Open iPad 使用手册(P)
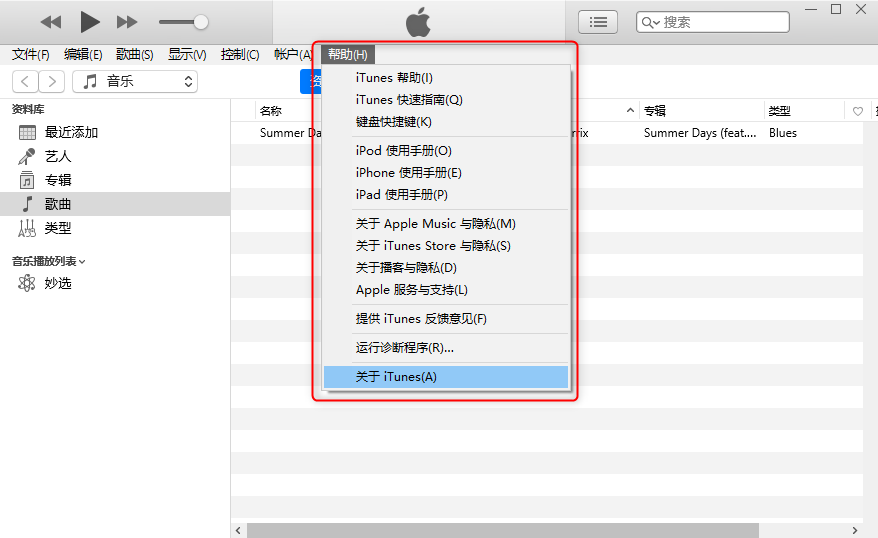Screen dimensions: 878x538 tap(446, 194)
